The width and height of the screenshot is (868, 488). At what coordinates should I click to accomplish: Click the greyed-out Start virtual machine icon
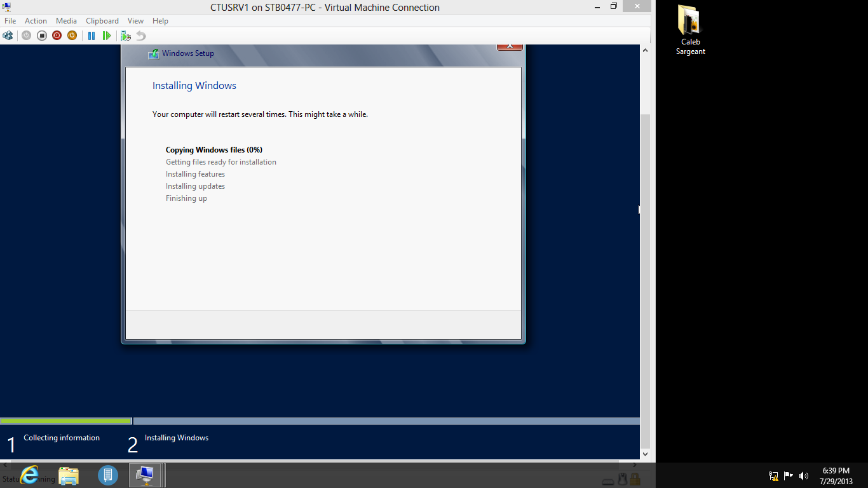coord(26,36)
